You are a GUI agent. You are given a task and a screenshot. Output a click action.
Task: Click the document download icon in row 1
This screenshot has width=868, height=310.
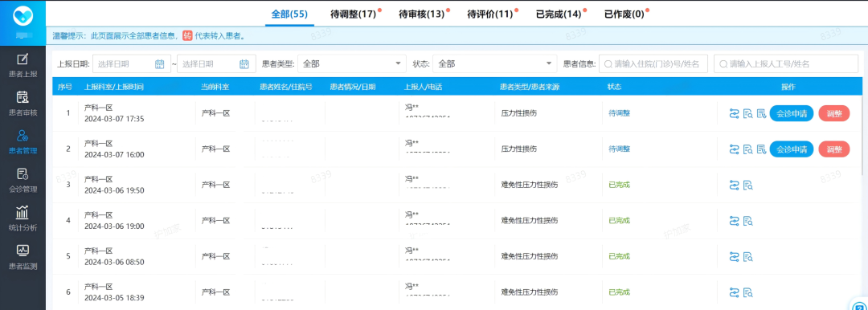[x=762, y=113]
